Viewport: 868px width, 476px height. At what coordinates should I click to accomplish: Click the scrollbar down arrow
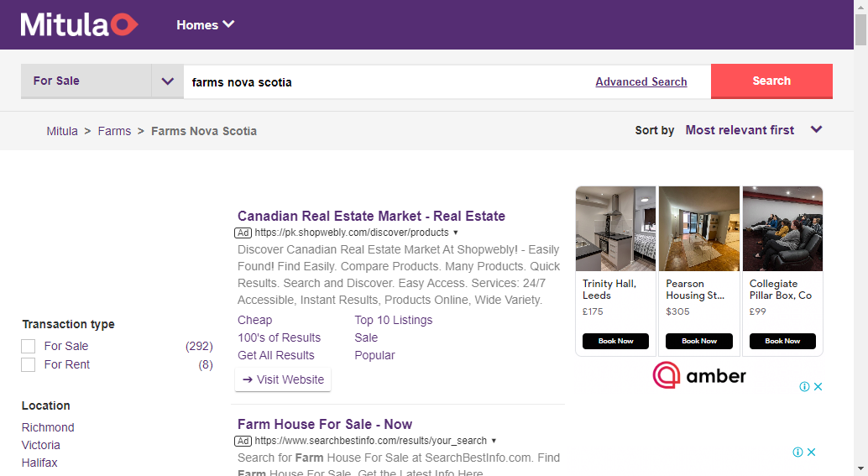coord(860,470)
